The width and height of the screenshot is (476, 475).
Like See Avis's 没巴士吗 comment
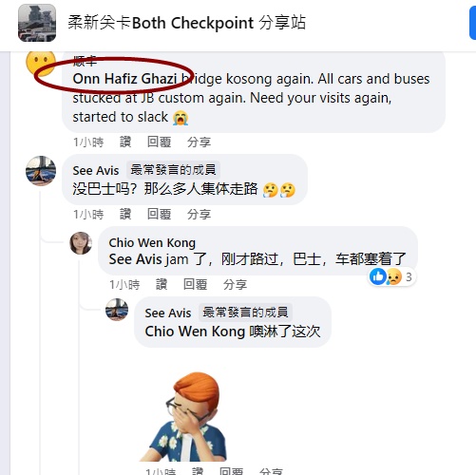click(125, 215)
